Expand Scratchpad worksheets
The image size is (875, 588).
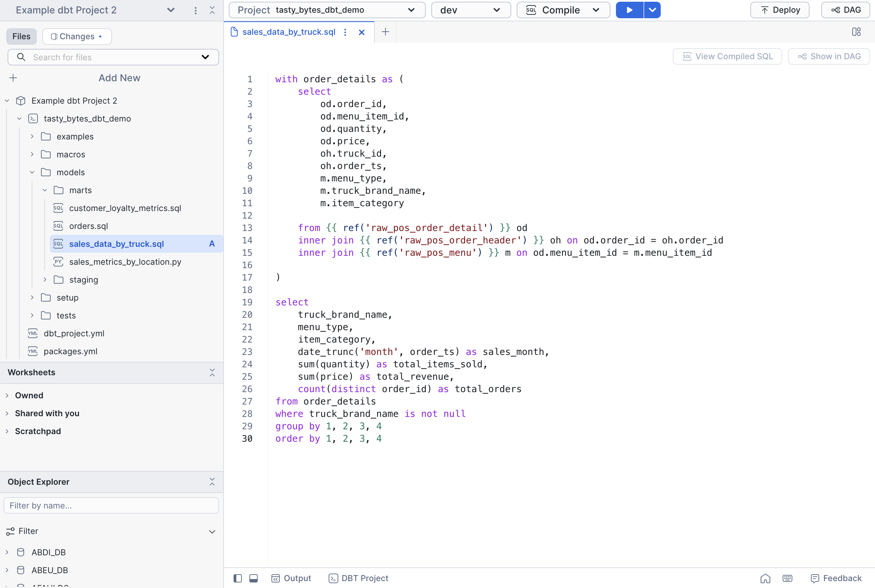7,432
